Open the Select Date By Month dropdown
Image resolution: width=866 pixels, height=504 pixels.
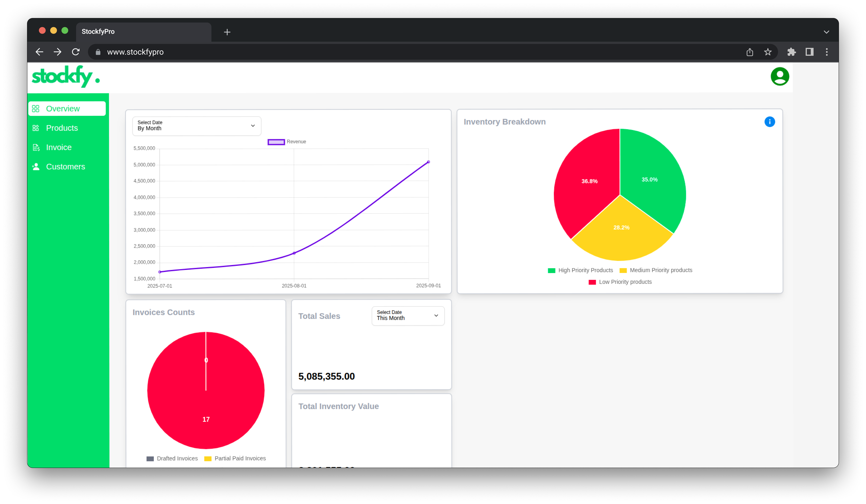tap(196, 126)
